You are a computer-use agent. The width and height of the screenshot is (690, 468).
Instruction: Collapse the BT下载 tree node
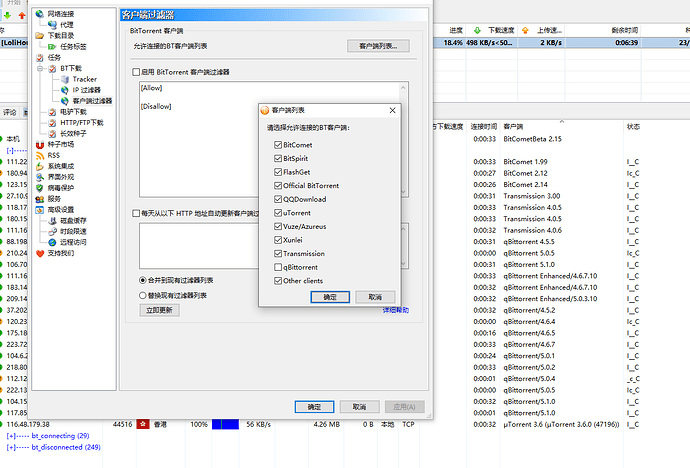click(40, 68)
